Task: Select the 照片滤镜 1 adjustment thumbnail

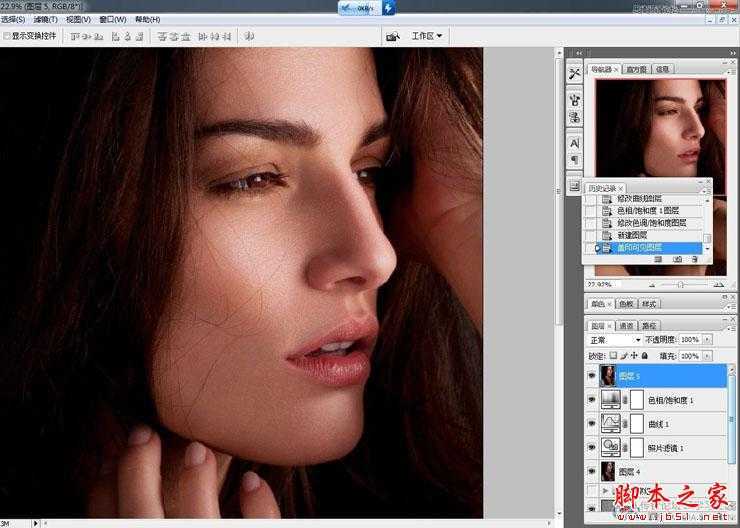Action: click(x=610, y=447)
